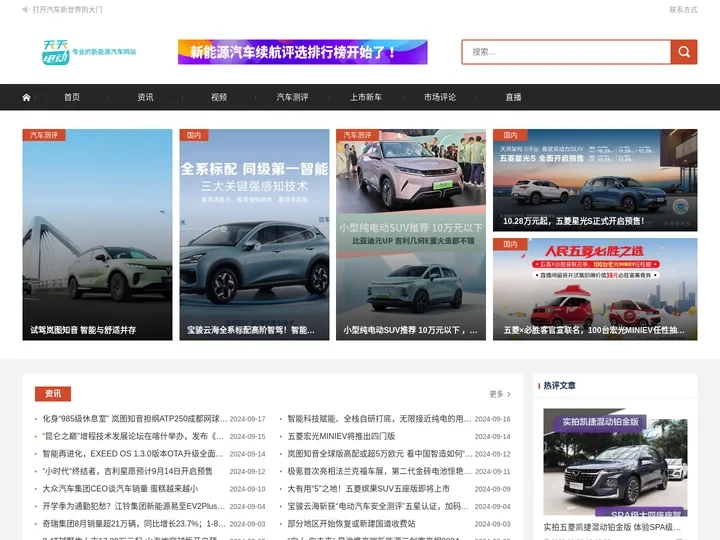
Task: Open article "昆仑之巅"增程技术发展论坛
Action: point(133,436)
